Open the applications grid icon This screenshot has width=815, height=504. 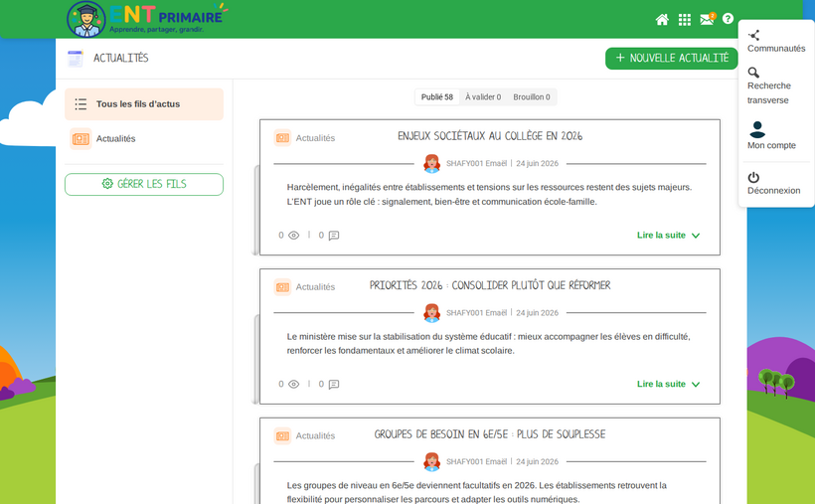tap(685, 19)
